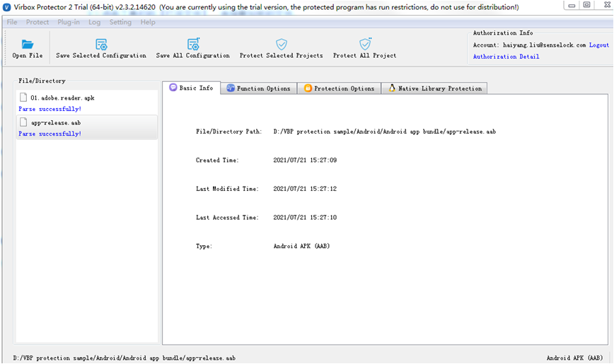Image resolution: width=614 pixels, height=364 pixels.
Task: Click the Authorization Info heading
Action: pyautogui.click(x=503, y=33)
